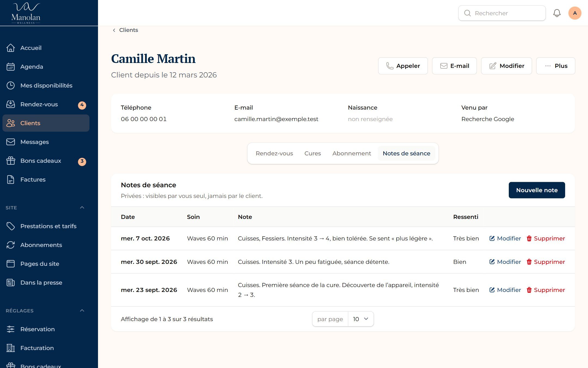Switch to the Abonnement tab
This screenshot has width=588, height=368.
click(x=351, y=153)
